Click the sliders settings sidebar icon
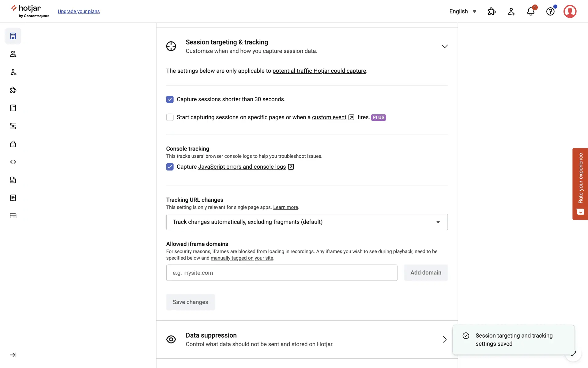The image size is (588, 368). point(13,126)
